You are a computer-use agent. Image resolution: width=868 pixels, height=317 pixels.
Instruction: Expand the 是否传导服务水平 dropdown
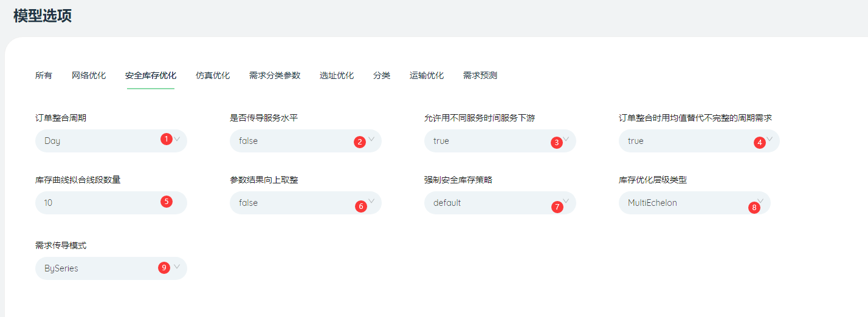click(x=306, y=141)
